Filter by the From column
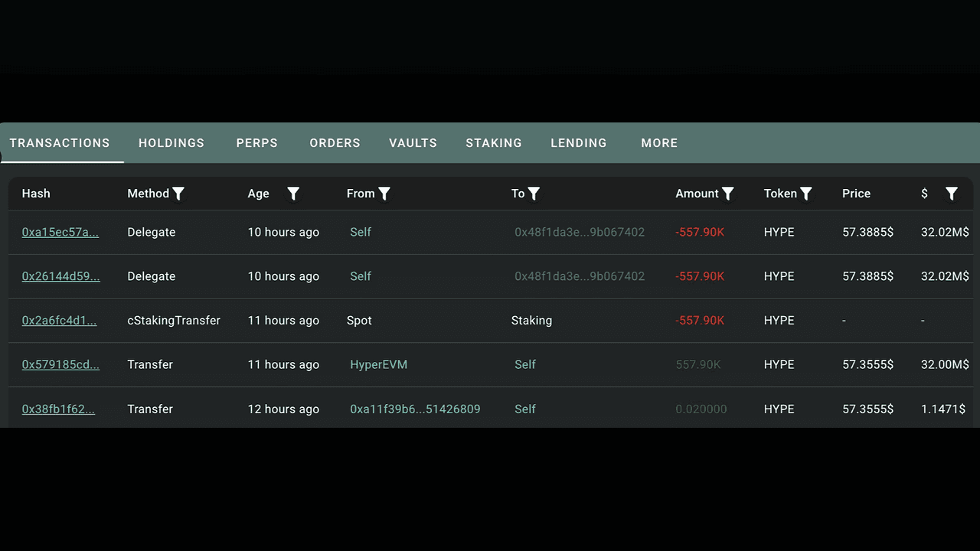 point(384,194)
